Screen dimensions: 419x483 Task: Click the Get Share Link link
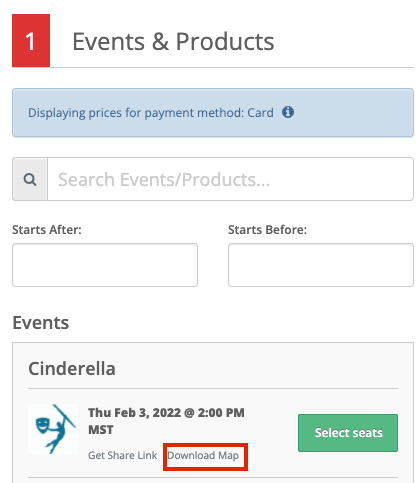[122, 455]
